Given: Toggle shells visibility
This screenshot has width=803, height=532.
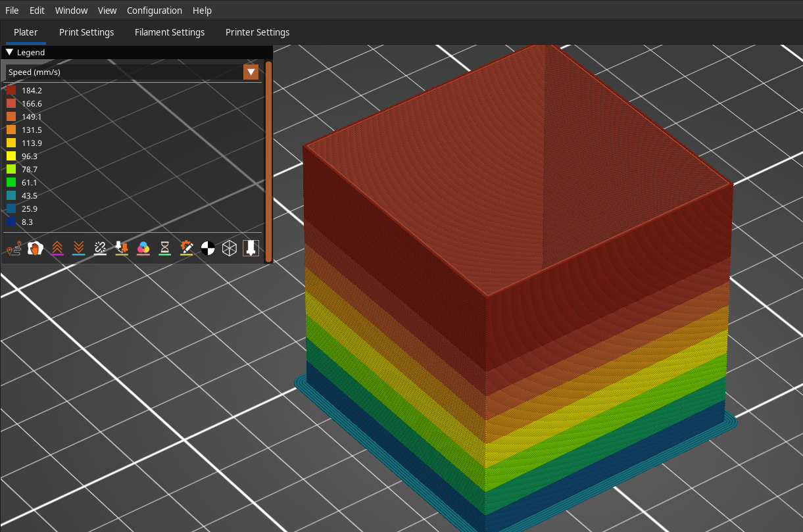Looking at the screenshot, I should pyautogui.click(x=230, y=248).
